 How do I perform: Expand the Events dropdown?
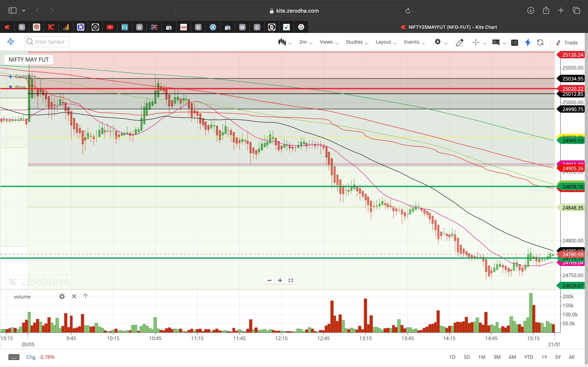point(412,42)
